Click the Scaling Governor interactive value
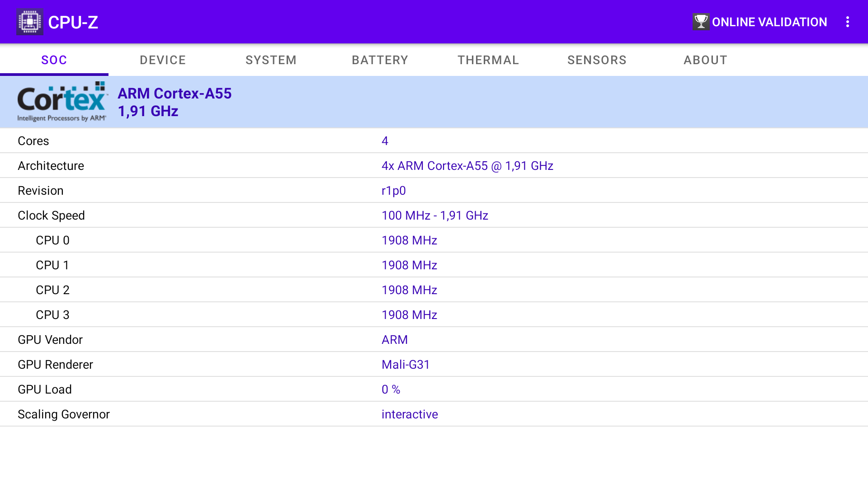The width and height of the screenshot is (868, 488). click(x=410, y=414)
